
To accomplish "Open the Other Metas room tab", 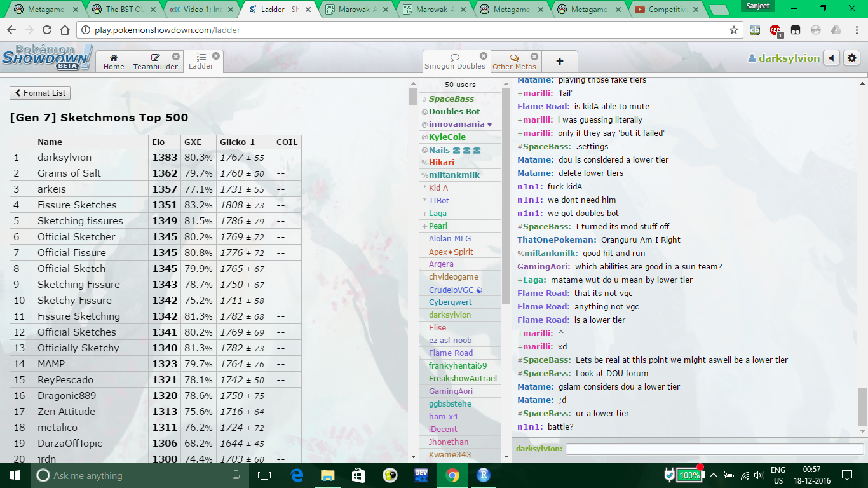I will (x=514, y=62).
